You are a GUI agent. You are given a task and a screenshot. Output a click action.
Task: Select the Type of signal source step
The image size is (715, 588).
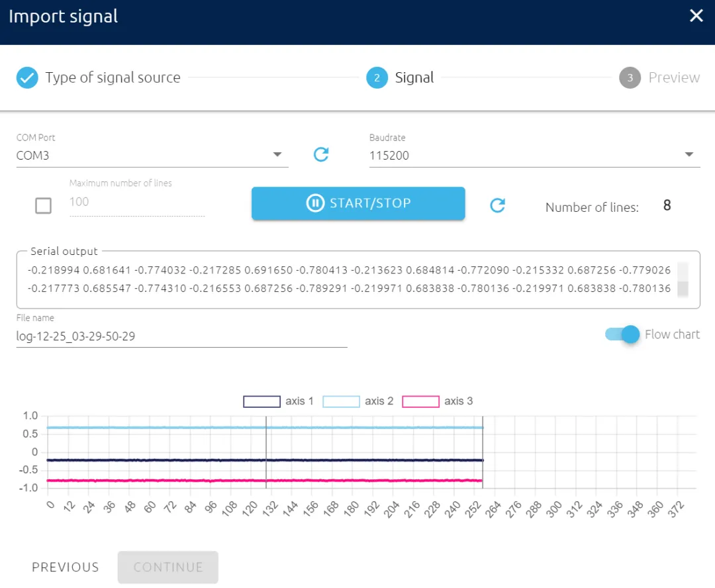pyautogui.click(x=113, y=78)
